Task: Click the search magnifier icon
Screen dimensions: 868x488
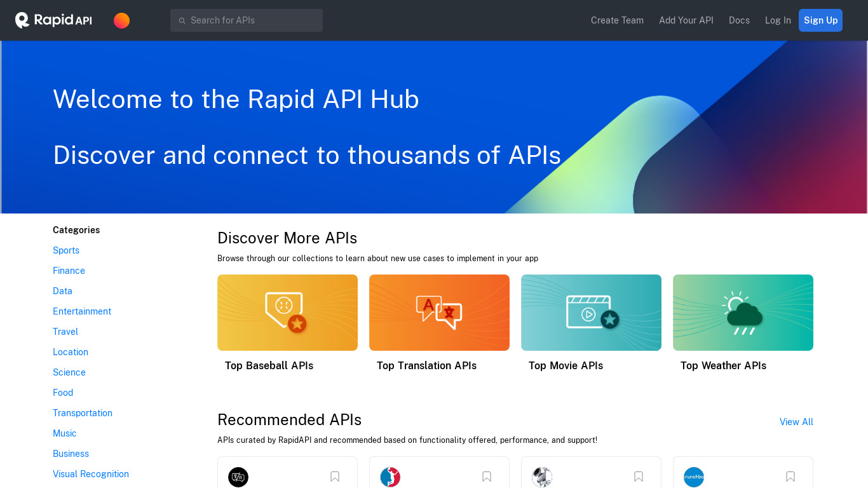Action: tap(182, 20)
